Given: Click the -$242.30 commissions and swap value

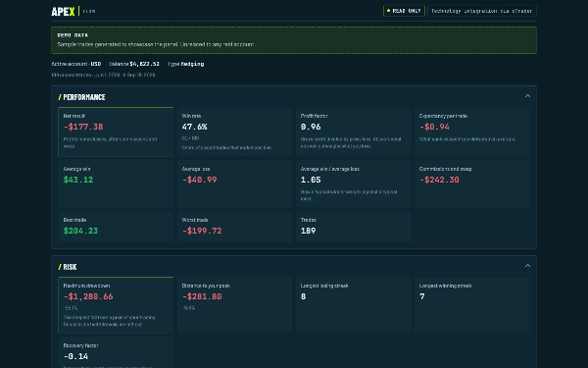Looking at the screenshot, I should pos(439,180).
